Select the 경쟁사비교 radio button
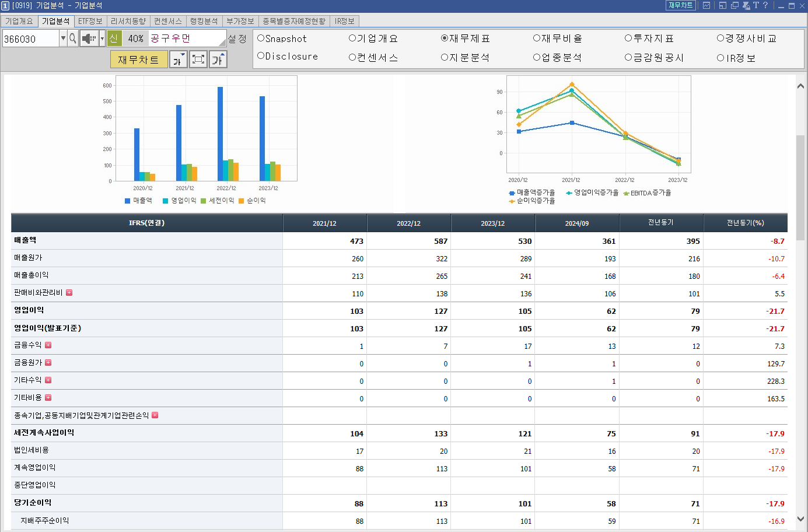The image size is (808, 532). click(x=720, y=38)
